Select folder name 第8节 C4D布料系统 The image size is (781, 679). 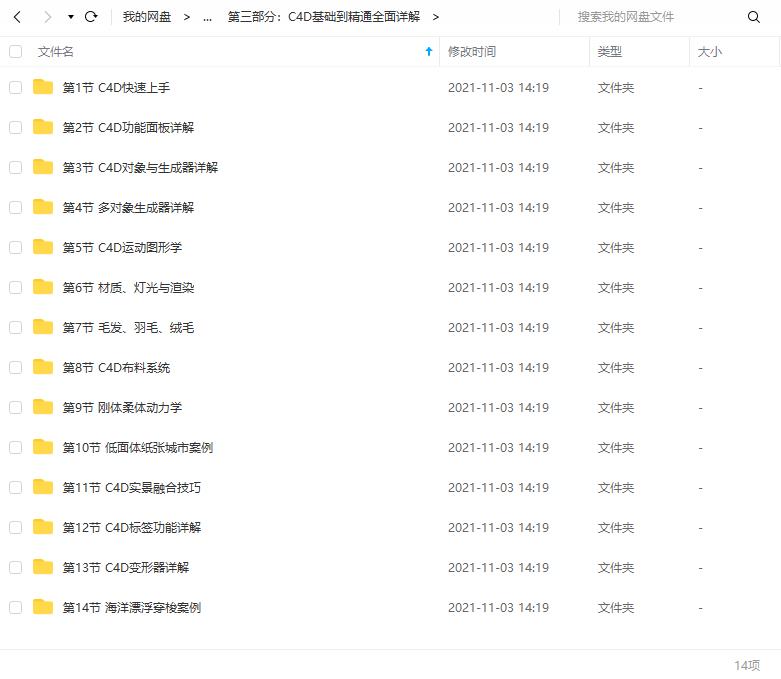(116, 368)
